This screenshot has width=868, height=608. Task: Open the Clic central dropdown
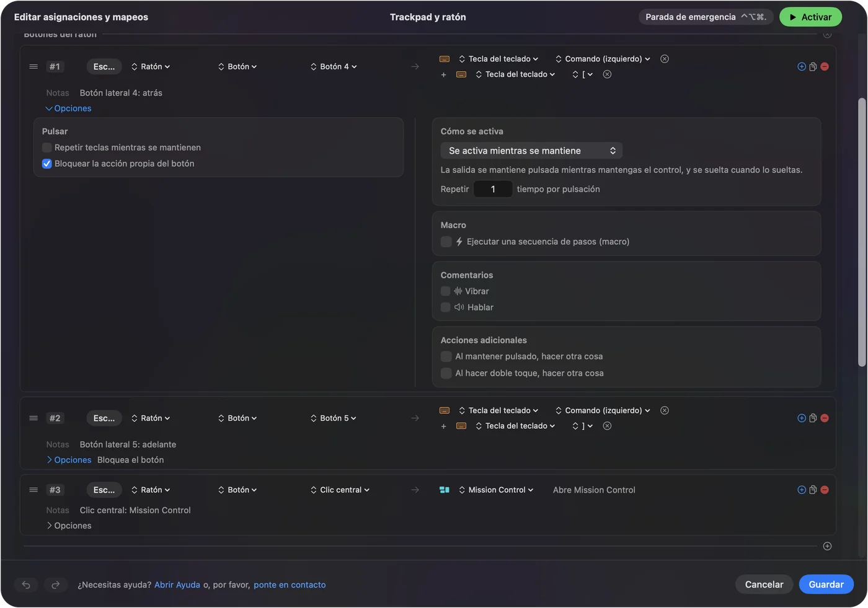[340, 490]
